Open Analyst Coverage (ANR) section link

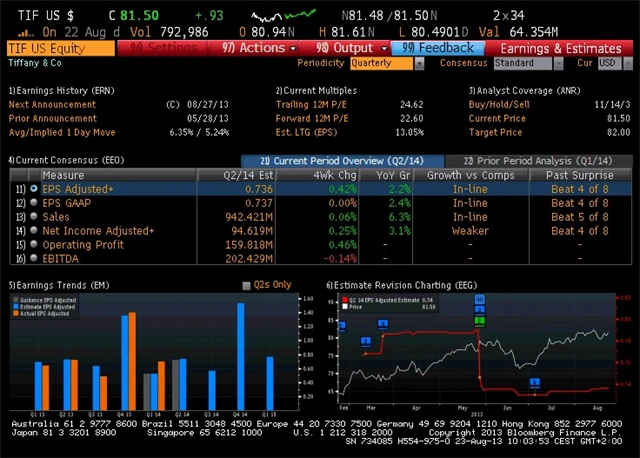coord(515,90)
